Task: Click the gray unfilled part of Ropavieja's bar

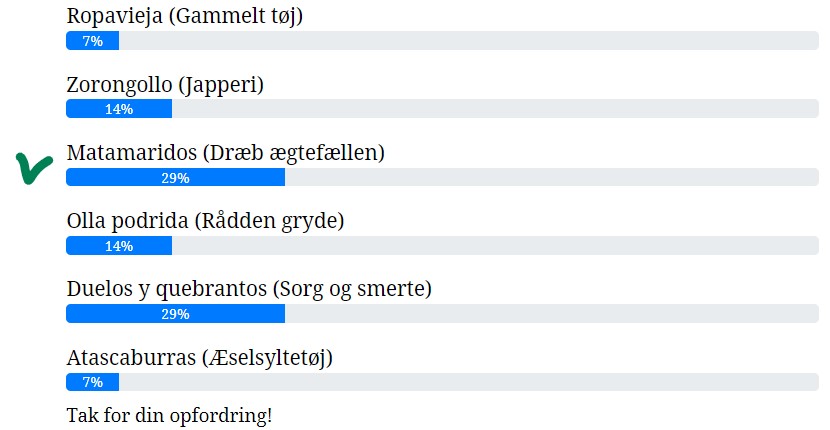Action: click(468, 41)
